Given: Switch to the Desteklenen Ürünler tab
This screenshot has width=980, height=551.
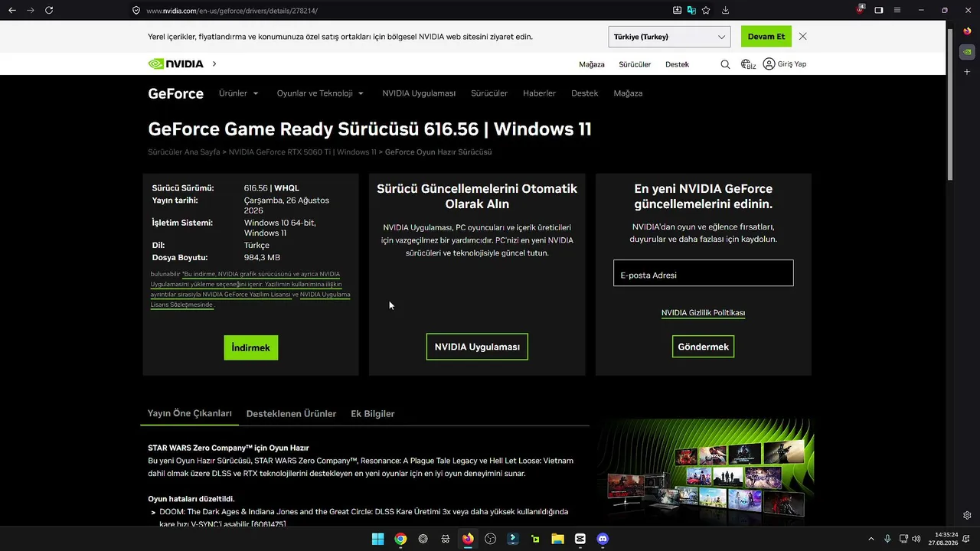Looking at the screenshot, I should tap(291, 414).
